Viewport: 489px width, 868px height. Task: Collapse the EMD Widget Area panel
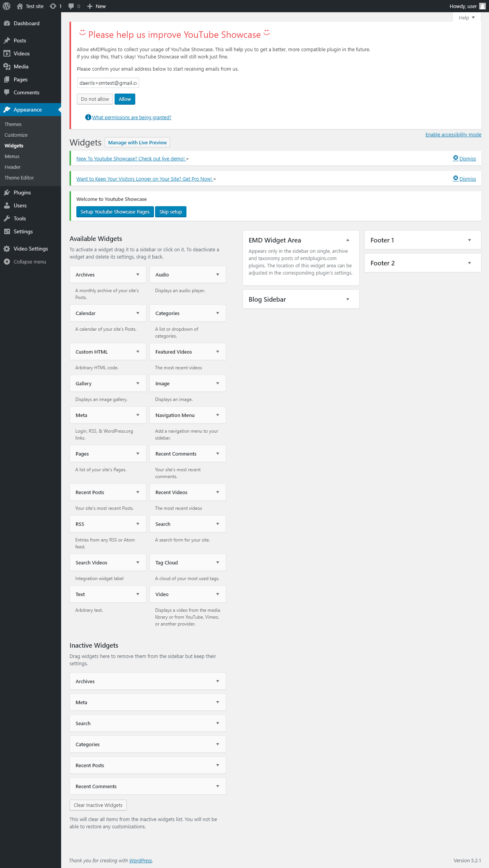pyautogui.click(x=348, y=240)
